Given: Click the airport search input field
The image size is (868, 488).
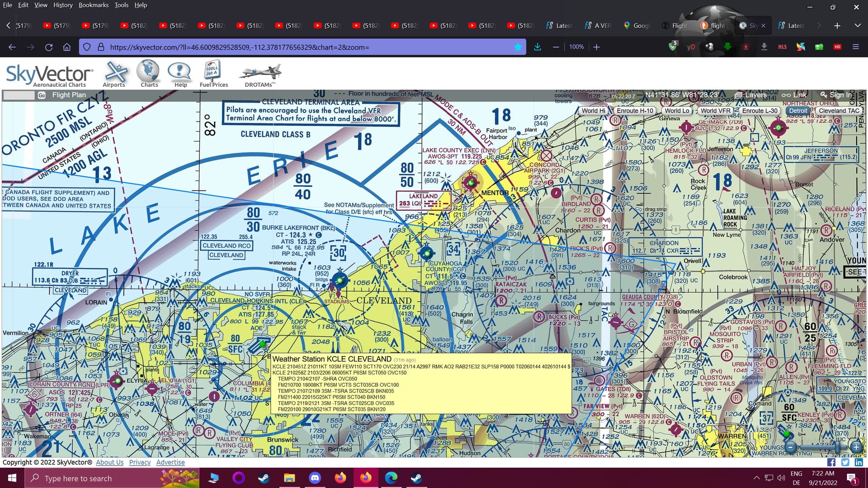Looking at the screenshot, I should point(19,95).
